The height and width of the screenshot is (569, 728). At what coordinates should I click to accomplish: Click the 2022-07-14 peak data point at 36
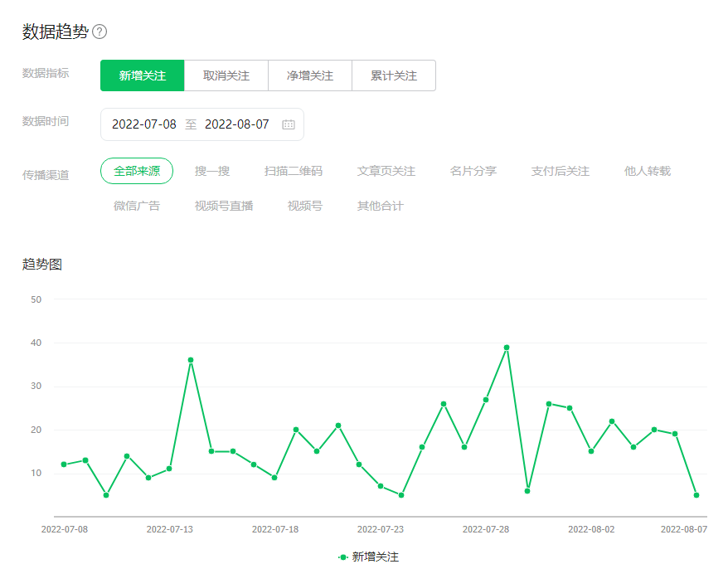coord(191,360)
